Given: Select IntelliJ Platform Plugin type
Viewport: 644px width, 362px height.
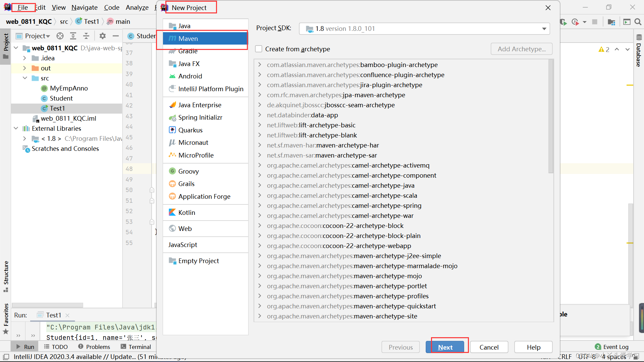Looking at the screenshot, I should point(205,89).
